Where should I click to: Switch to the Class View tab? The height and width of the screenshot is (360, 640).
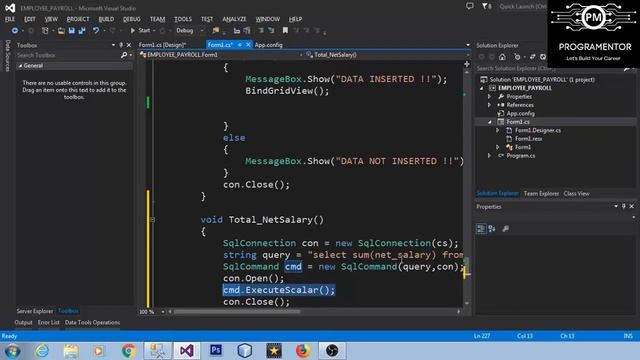click(x=576, y=193)
